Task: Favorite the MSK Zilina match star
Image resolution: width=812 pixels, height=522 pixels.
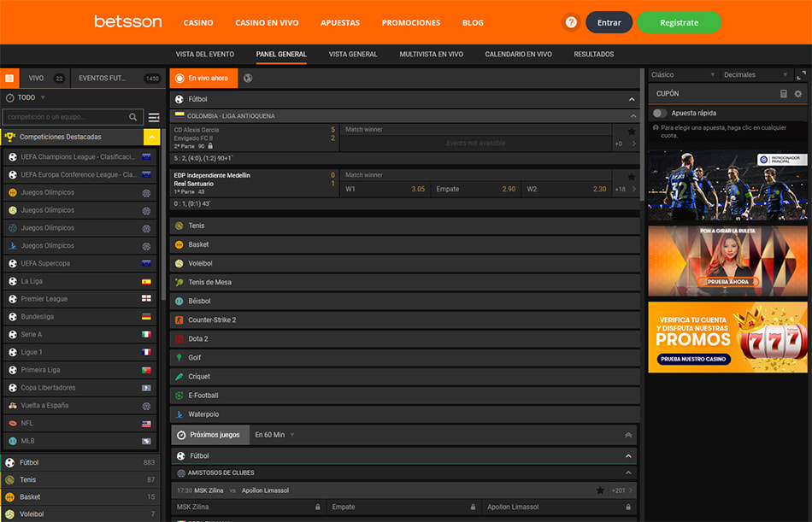Action: pos(600,490)
